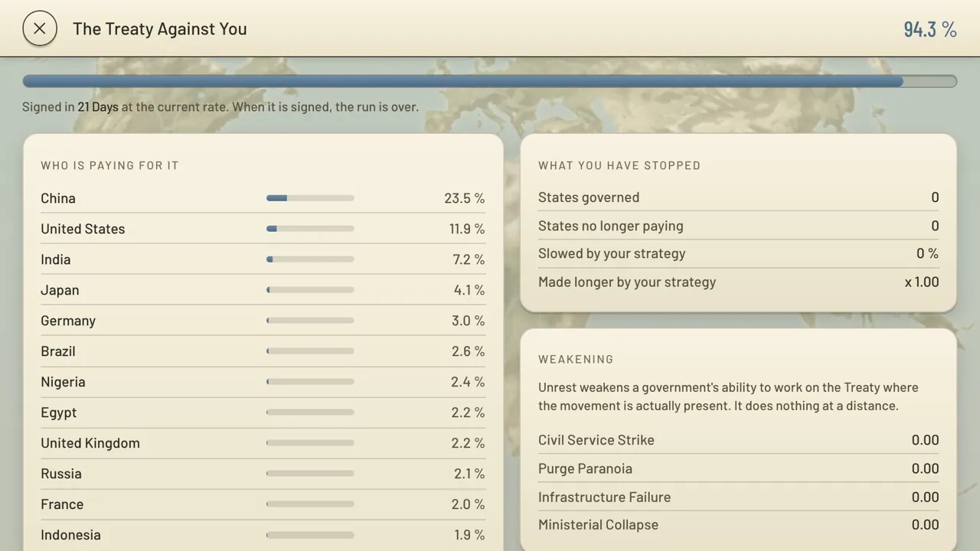Select the United Kingdom row
This screenshot has height=551, width=980.
(x=263, y=443)
